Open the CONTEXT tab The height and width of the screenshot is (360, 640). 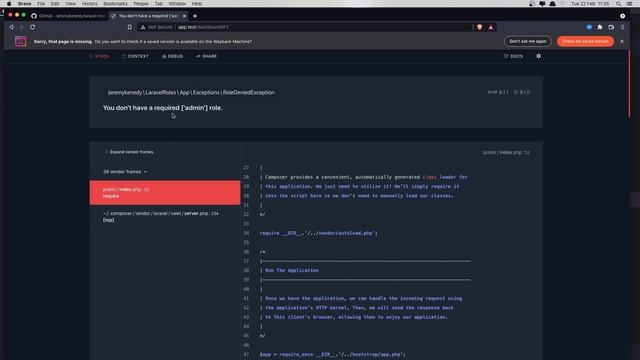136,56
